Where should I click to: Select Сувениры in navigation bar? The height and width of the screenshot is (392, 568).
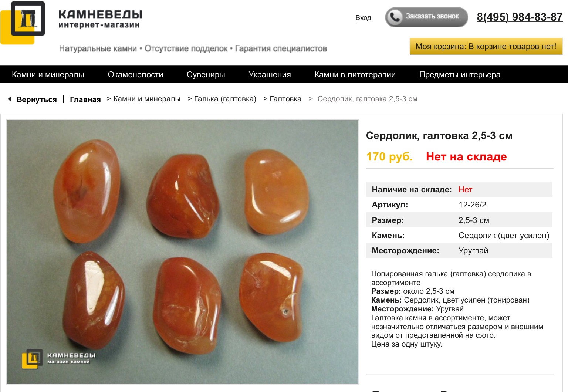(x=206, y=75)
